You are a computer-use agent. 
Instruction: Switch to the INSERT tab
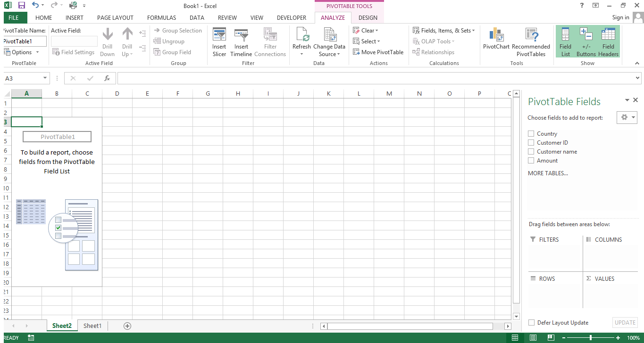coord(75,18)
